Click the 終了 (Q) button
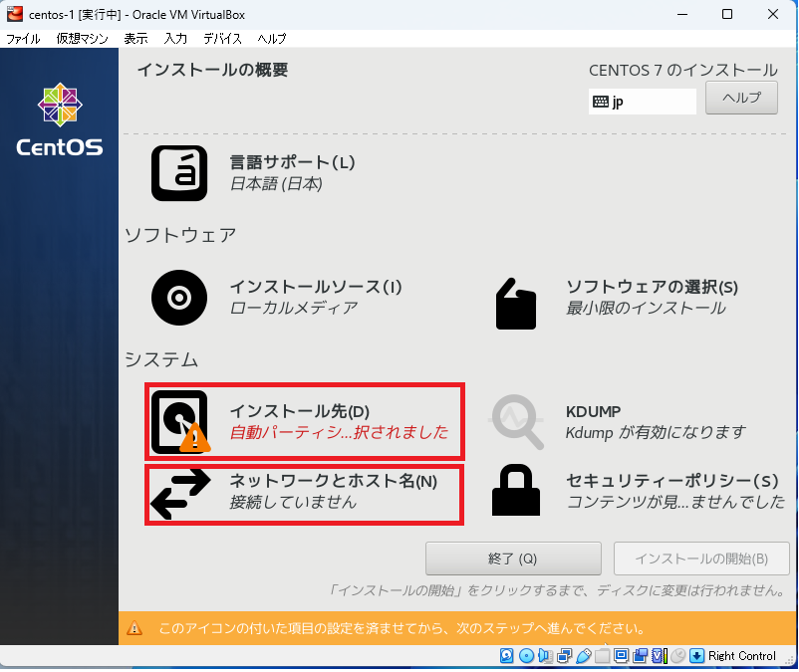This screenshot has height=672, width=799. [x=513, y=559]
